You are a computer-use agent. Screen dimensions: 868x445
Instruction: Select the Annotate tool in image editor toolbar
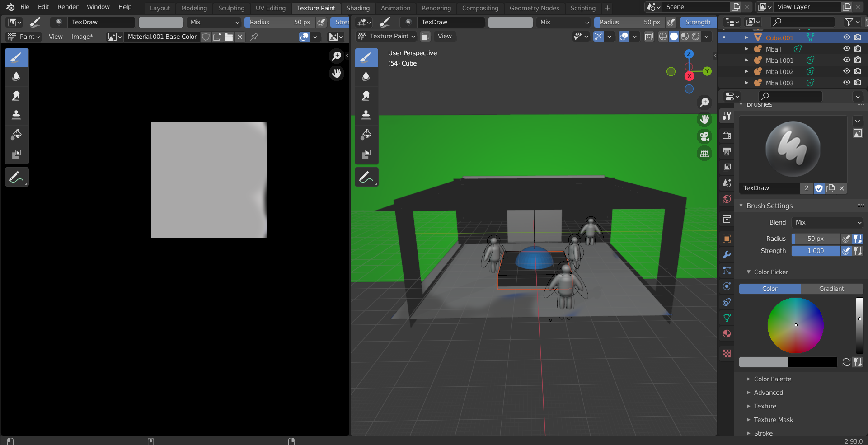17,177
